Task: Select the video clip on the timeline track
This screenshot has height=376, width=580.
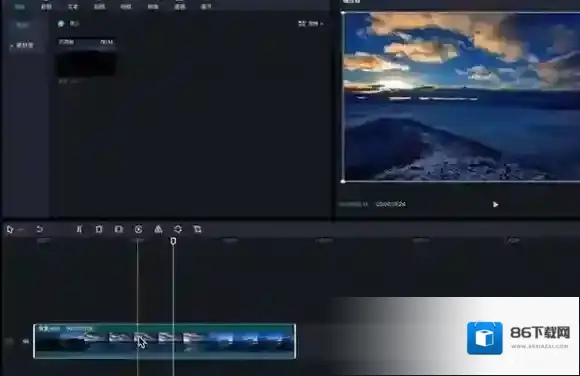Action: click(165, 341)
